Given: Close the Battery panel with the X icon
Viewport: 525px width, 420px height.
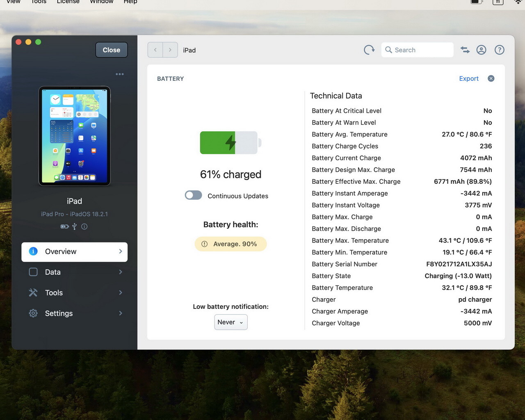Looking at the screenshot, I should pos(491,78).
